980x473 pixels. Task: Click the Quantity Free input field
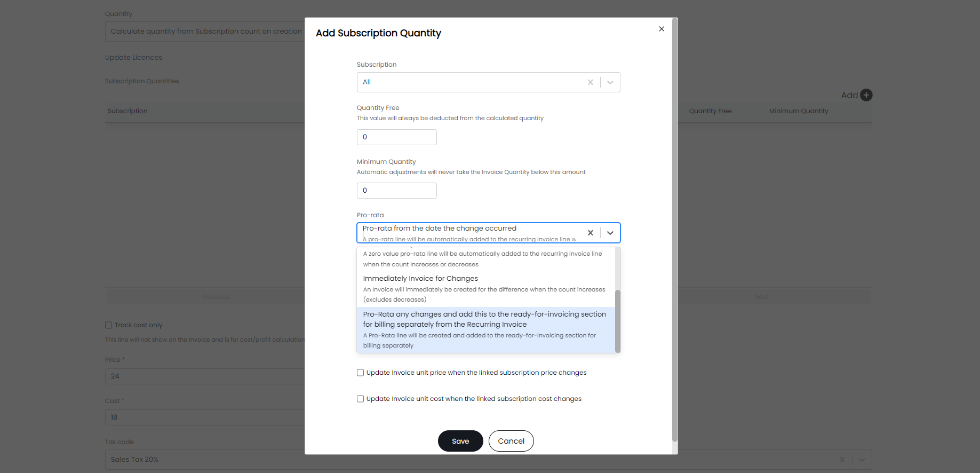coord(397,137)
